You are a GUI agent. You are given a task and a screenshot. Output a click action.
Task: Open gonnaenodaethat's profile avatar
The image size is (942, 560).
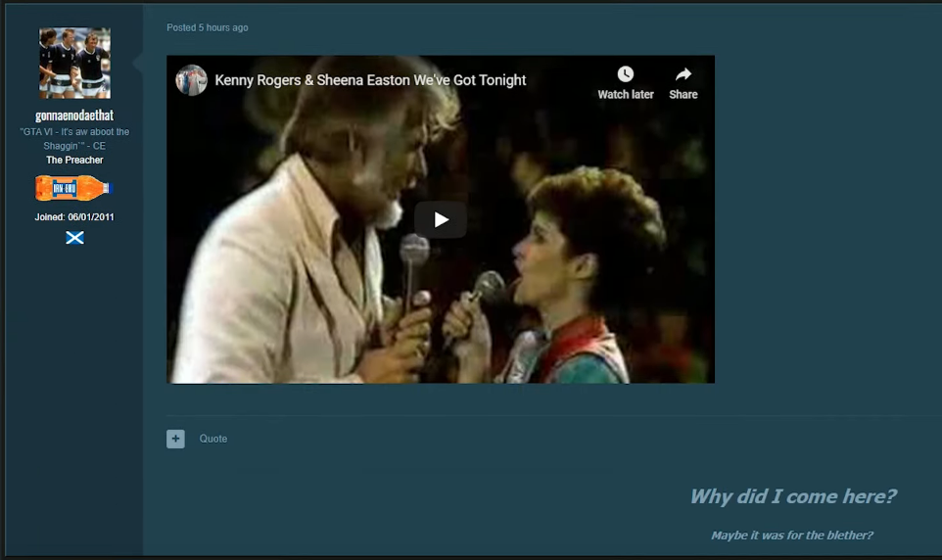pos(74,63)
